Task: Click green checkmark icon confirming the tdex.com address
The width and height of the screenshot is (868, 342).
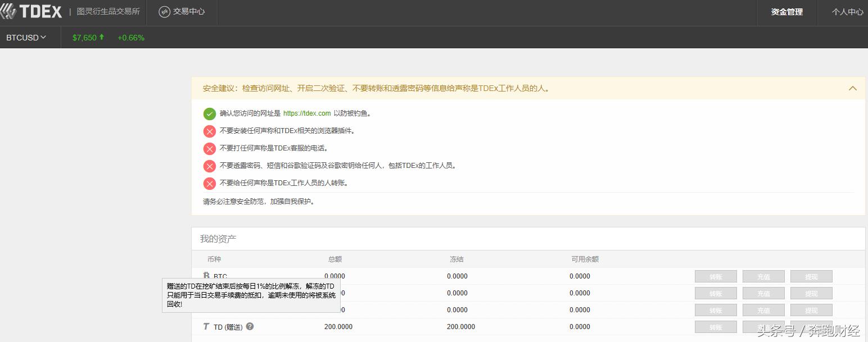Action: [x=209, y=113]
